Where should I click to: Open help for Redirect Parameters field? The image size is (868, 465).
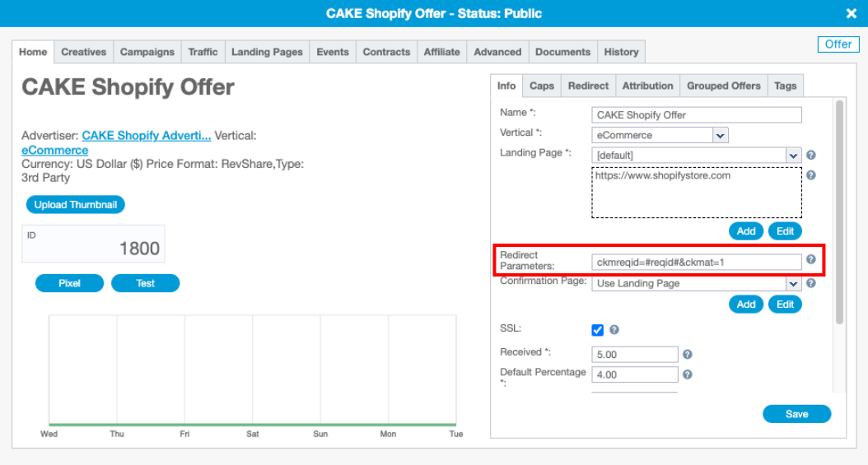click(811, 259)
